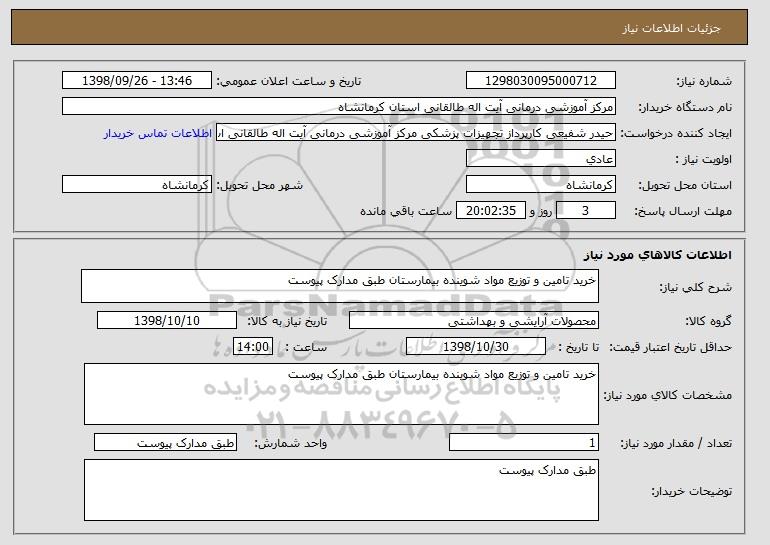
Task: Click the remaining time field 20:02:35
Action: pyautogui.click(x=491, y=211)
